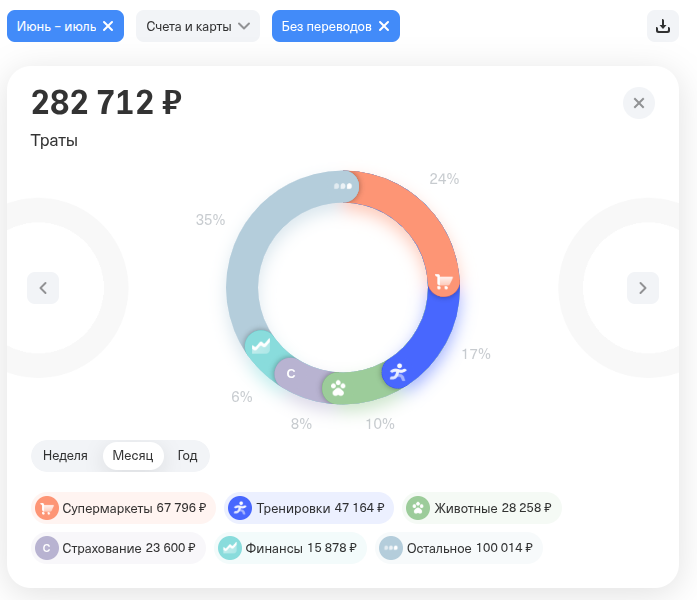
Task: Click the letter C insurance icon on the chart
Action: [x=291, y=373]
